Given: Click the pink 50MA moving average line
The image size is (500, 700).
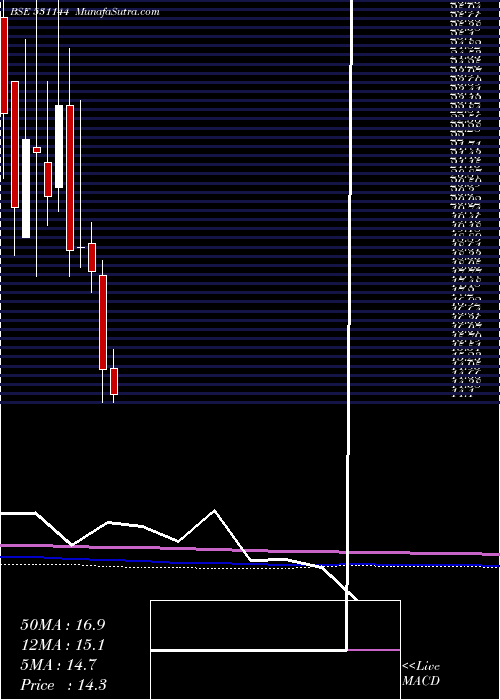Looking at the screenshot, I should pos(250,550).
